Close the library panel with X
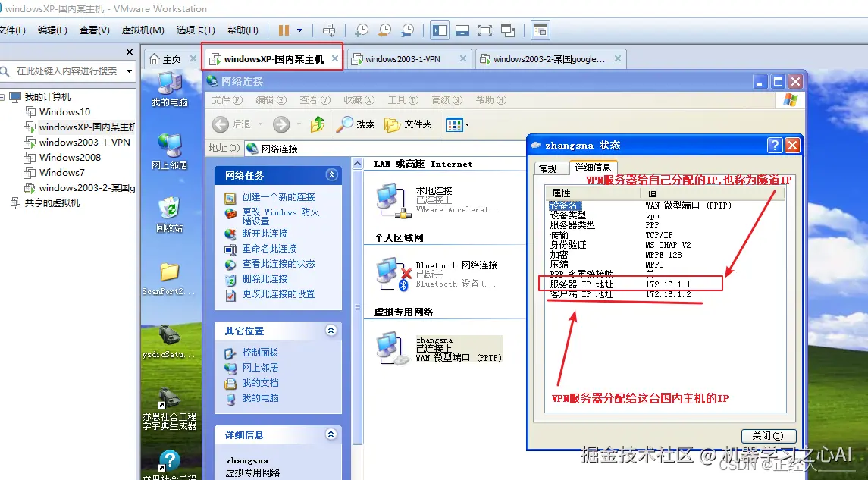The image size is (868, 480). click(130, 52)
